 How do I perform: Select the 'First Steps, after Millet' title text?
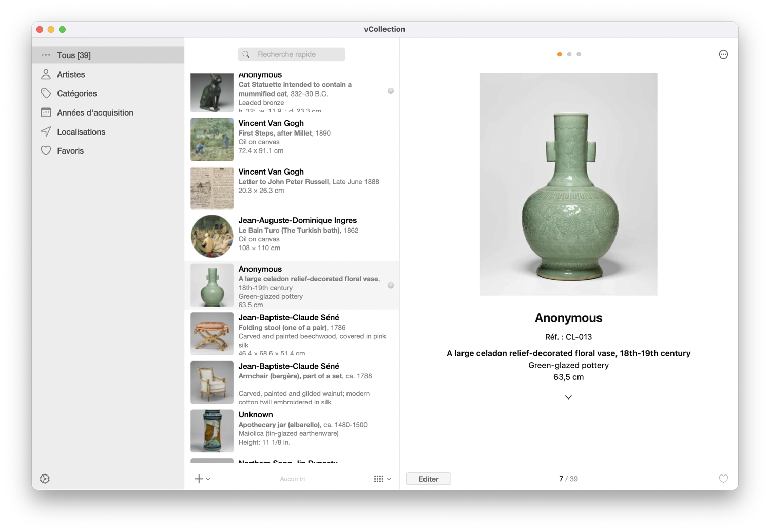pos(275,133)
